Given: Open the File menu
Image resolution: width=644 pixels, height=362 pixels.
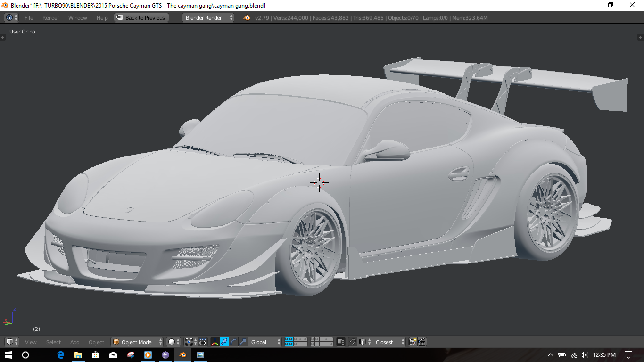Looking at the screenshot, I should 29,18.
